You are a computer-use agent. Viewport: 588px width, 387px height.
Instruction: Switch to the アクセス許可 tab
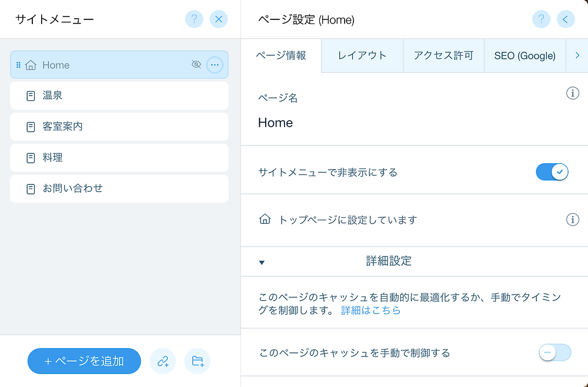[443, 55]
